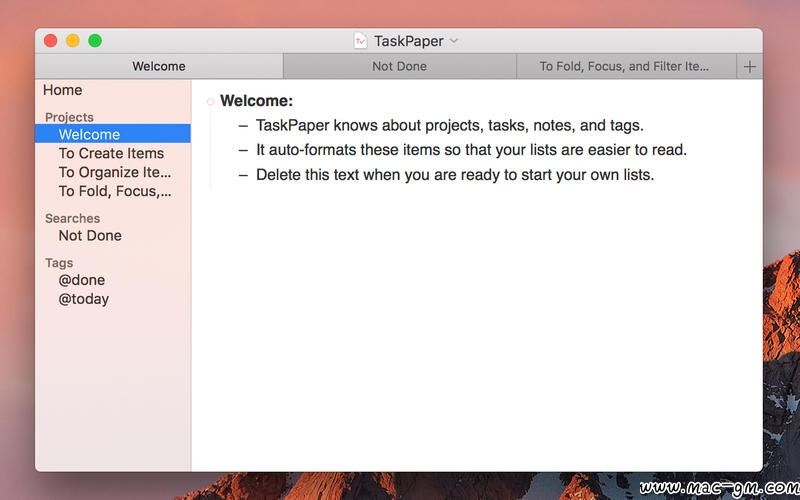This screenshot has width=800, height=500.
Task: Click the dash before 'It auto-formats'
Action: pos(243,151)
